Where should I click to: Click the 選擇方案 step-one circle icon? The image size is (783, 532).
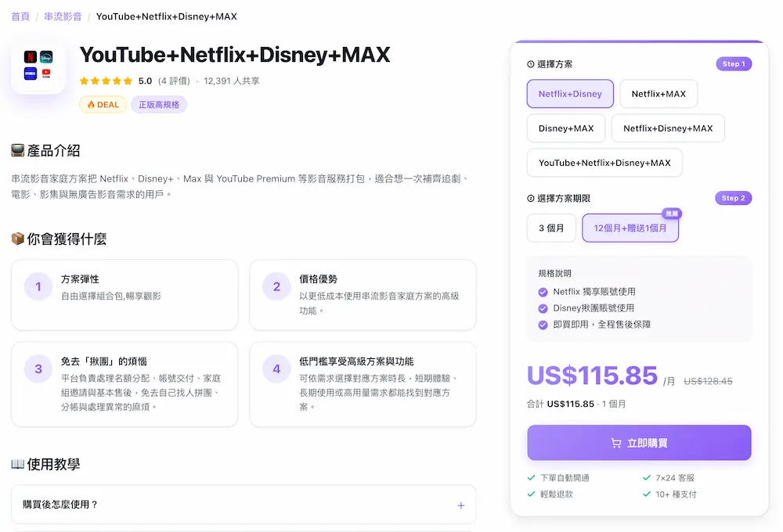tap(530, 64)
